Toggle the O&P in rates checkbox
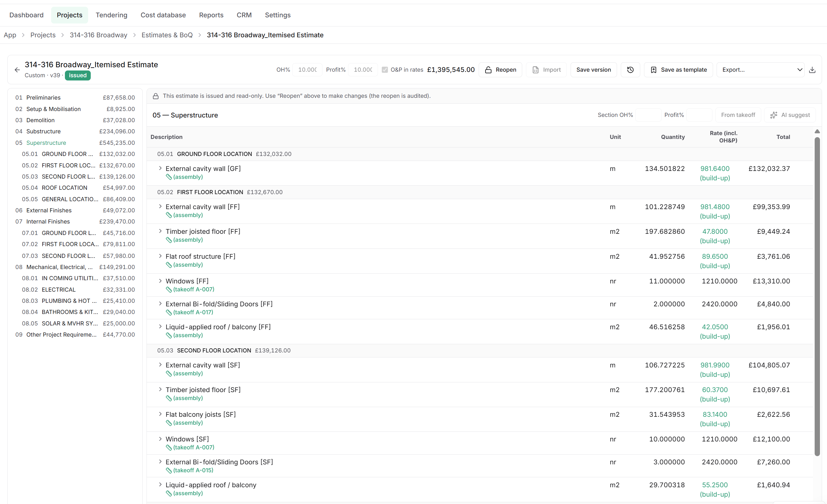The image size is (827, 504). tap(385, 70)
